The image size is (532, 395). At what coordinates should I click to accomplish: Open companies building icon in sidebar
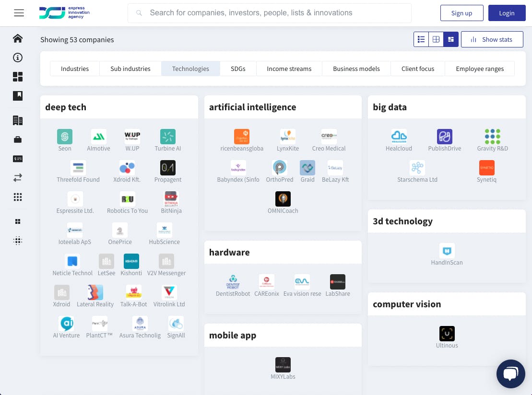(x=18, y=120)
